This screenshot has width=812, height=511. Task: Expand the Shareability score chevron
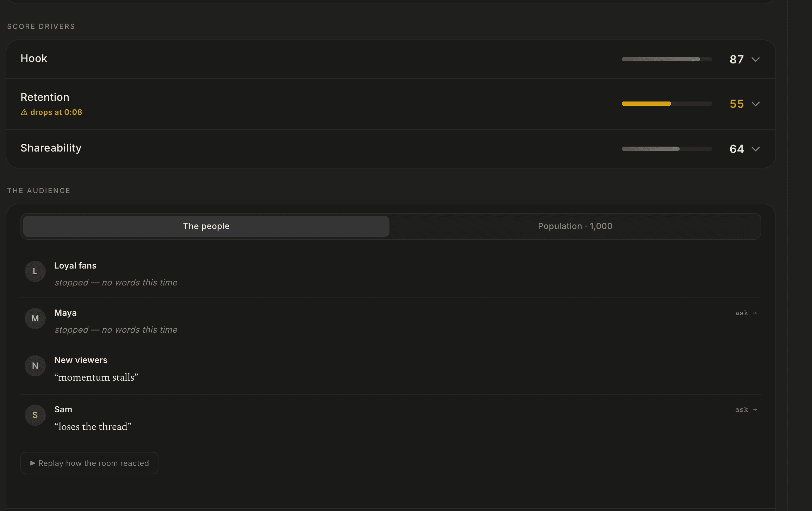click(x=755, y=149)
